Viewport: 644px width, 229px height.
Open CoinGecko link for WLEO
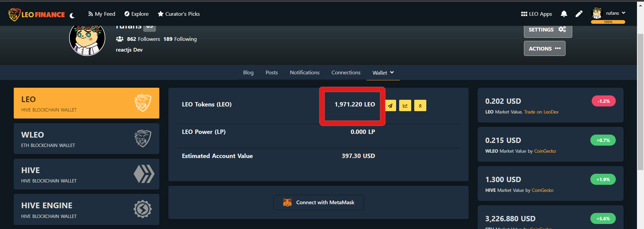[x=545, y=151]
